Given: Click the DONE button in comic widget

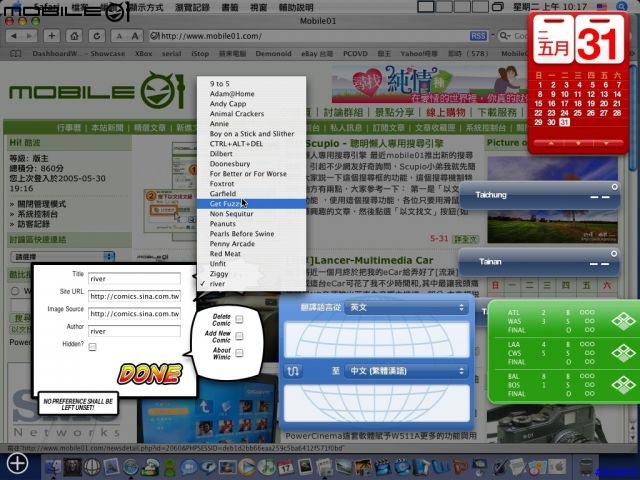Looking at the screenshot, I should point(150,374).
